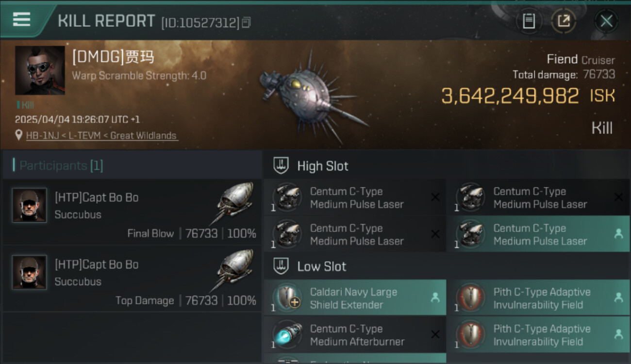Click the Low Slot section icon

281,266
